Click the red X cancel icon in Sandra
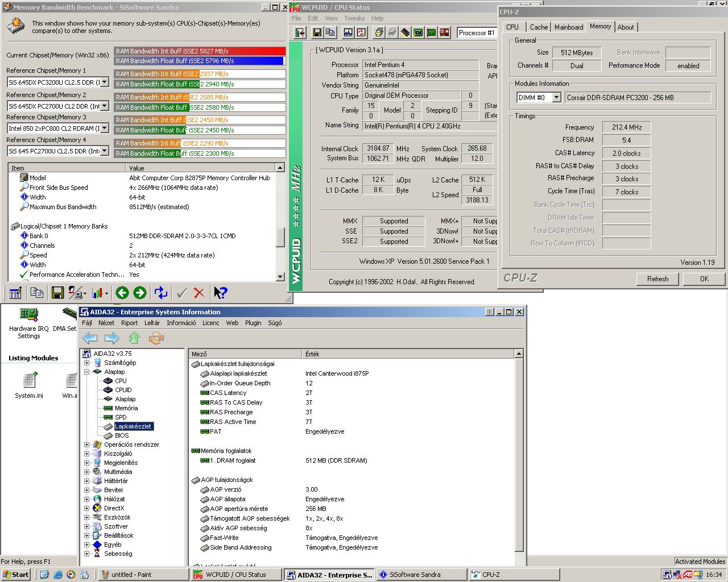This screenshot has width=728, height=582. tap(199, 293)
